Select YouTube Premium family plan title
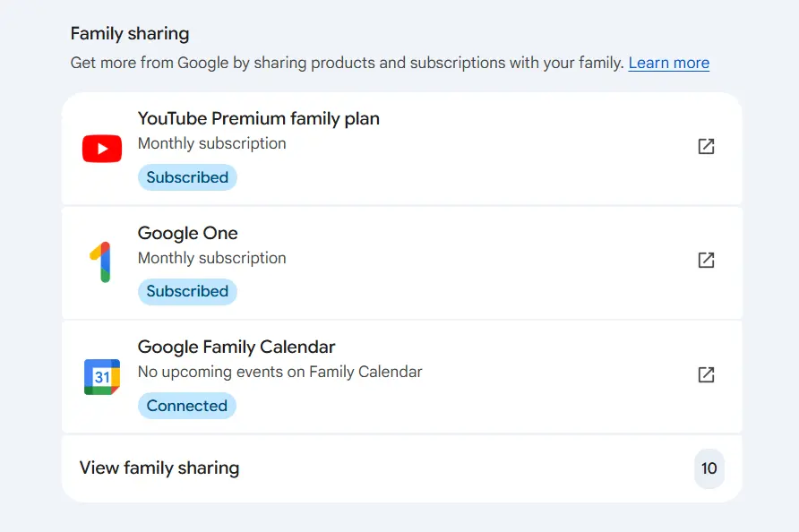This screenshot has width=799, height=532. 258,119
